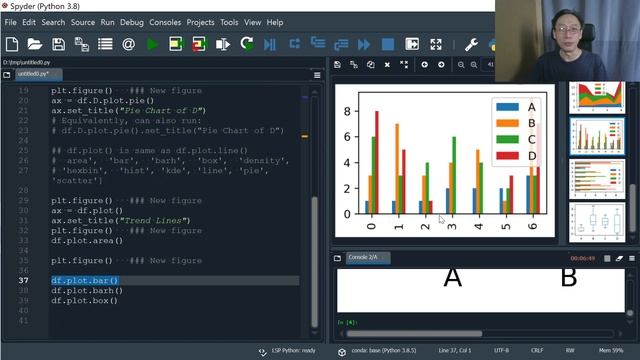
Task: Go to previous plot arrow
Action: pyautogui.click(x=424, y=64)
